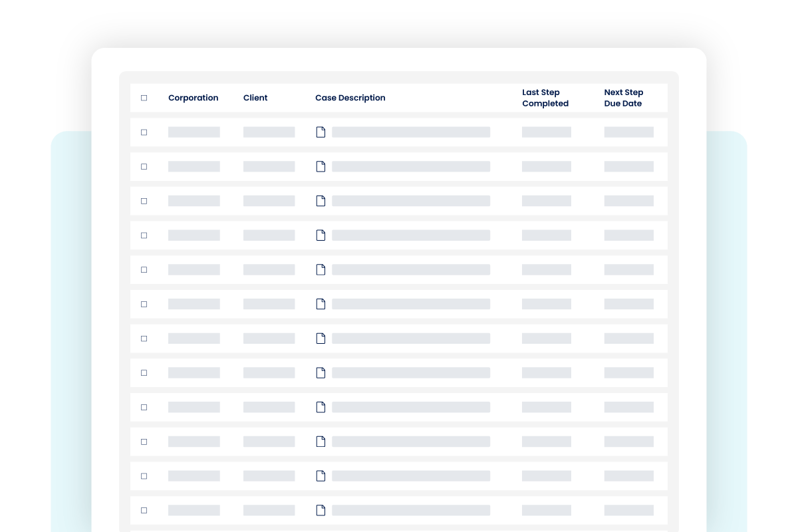Check the checkbox in the second table row
798x532 pixels.
[x=144, y=167]
